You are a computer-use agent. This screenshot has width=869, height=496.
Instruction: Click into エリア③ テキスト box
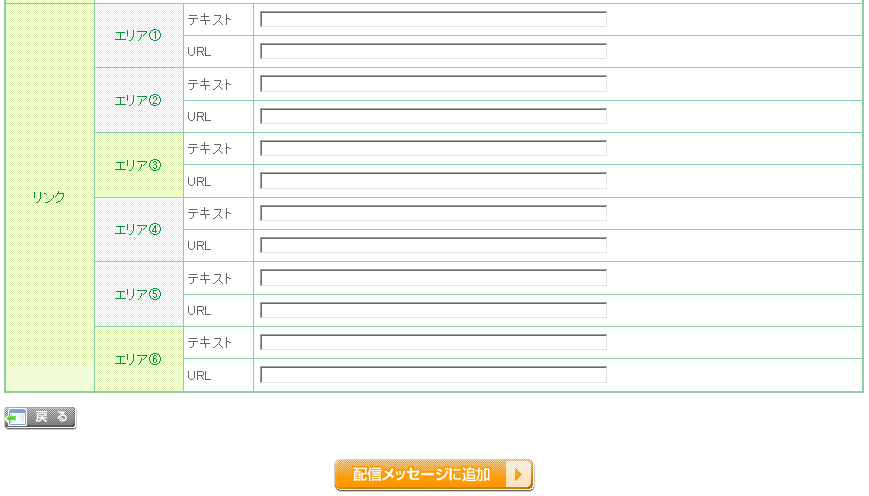click(x=433, y=149)
